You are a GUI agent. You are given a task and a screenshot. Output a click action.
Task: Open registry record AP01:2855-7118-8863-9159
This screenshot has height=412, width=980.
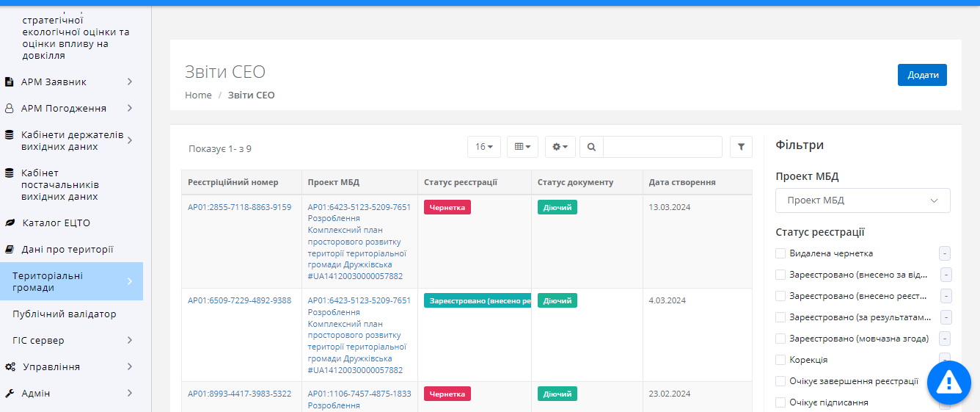(x=239, y=207)
